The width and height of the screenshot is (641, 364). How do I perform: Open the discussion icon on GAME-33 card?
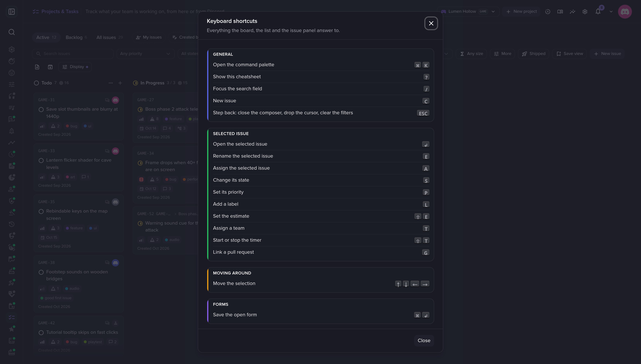[x=107, y=151]
